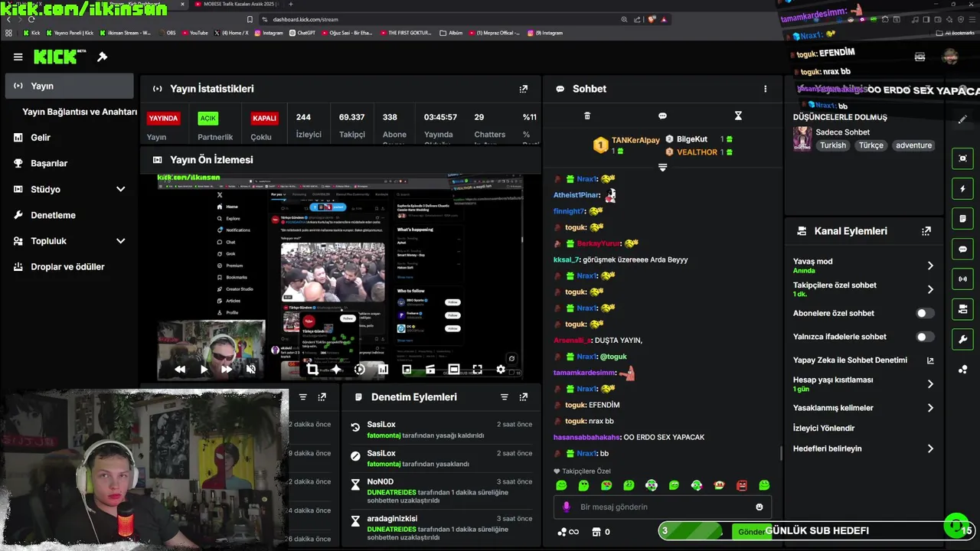Viewport: 980px width, 551px height.
Task: Click the moderation panel icon in right toolbar
Action: pyautogui.click(x=962, y=309)
